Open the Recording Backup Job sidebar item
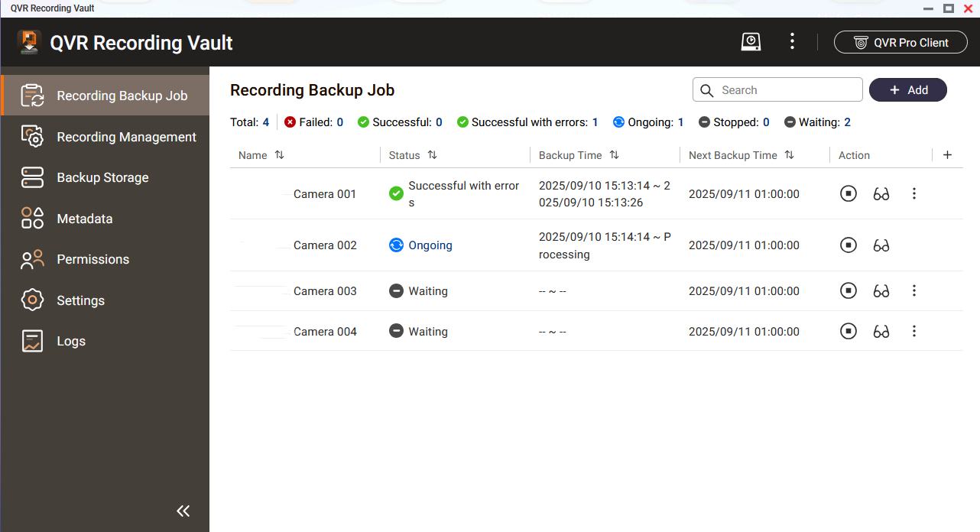This screenshot has width=980, height=532. 105,96
